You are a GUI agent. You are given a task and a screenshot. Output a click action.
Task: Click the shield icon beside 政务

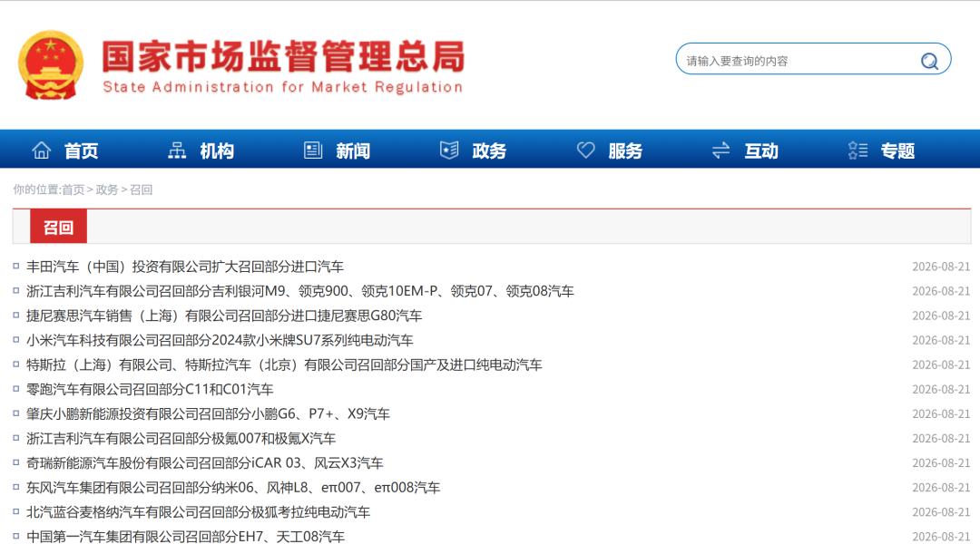[x=449, y=150]
